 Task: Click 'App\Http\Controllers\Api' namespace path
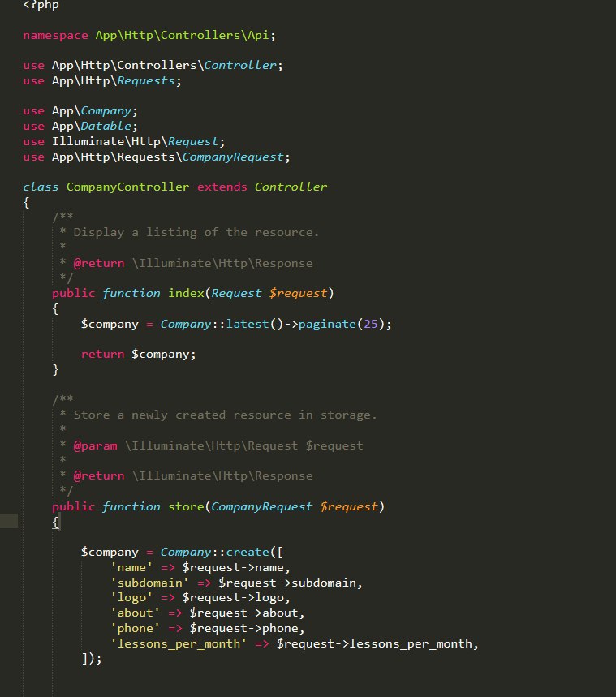pyautogui.click(x=182, y=35)
